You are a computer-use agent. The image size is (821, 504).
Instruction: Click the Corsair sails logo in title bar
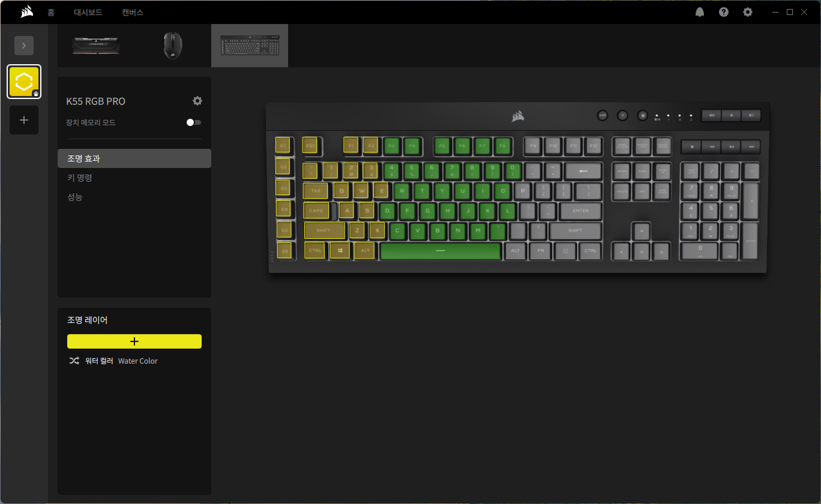click(26, 12)
